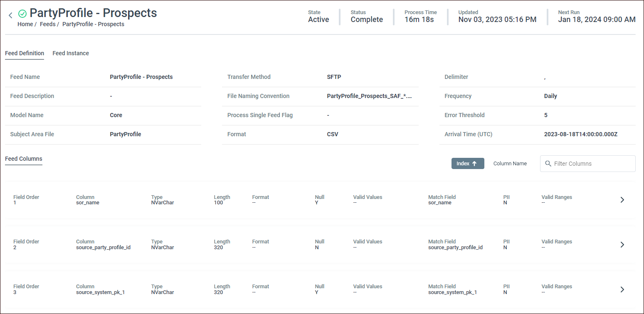644x314 pixels.
Task: Click the back arrow next to the title
Action: click(10, 15)
